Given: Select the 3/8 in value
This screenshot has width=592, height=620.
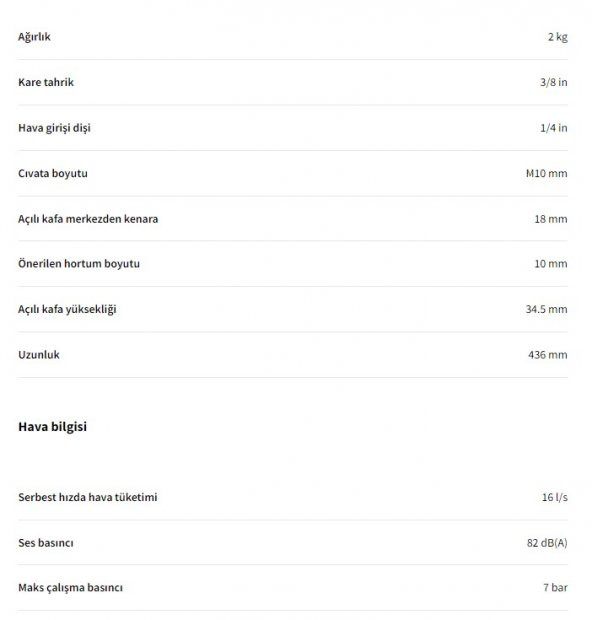Looking at the screenshot, I should (554, 82).
